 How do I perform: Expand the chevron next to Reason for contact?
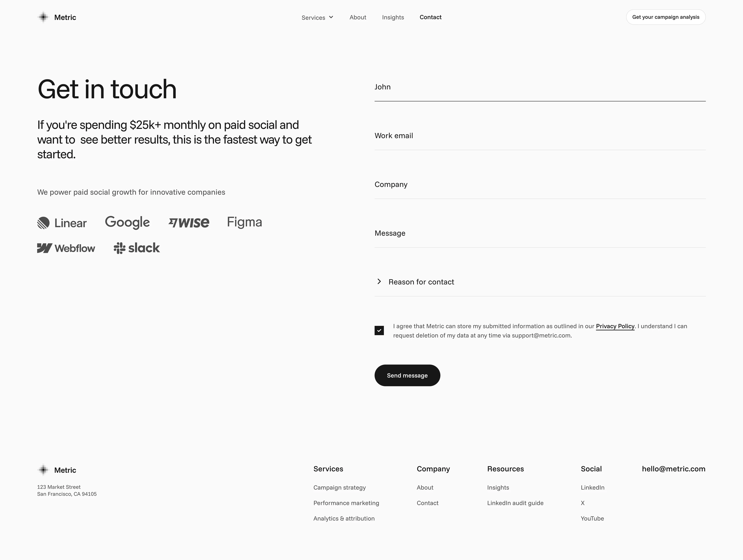[x=379, y=281]
